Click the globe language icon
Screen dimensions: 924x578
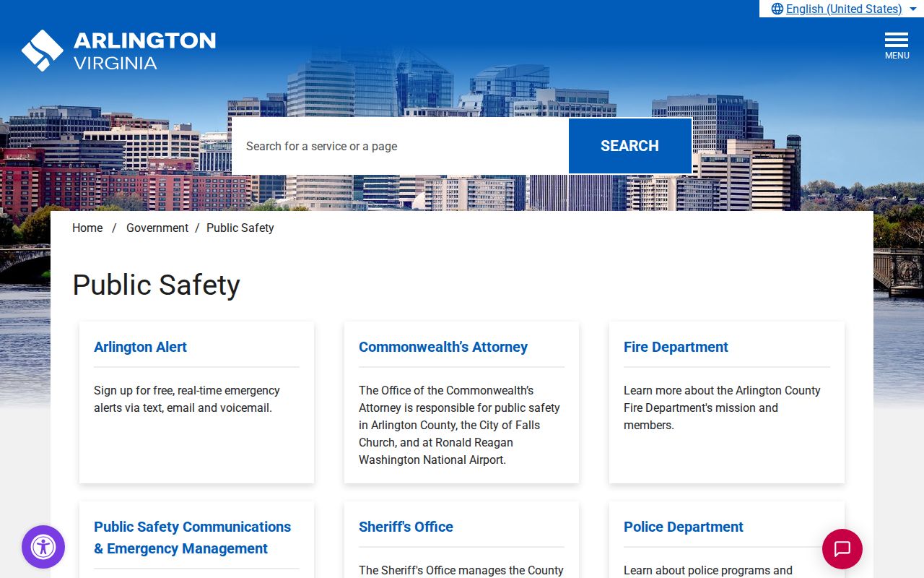click(x=777, y=9)
